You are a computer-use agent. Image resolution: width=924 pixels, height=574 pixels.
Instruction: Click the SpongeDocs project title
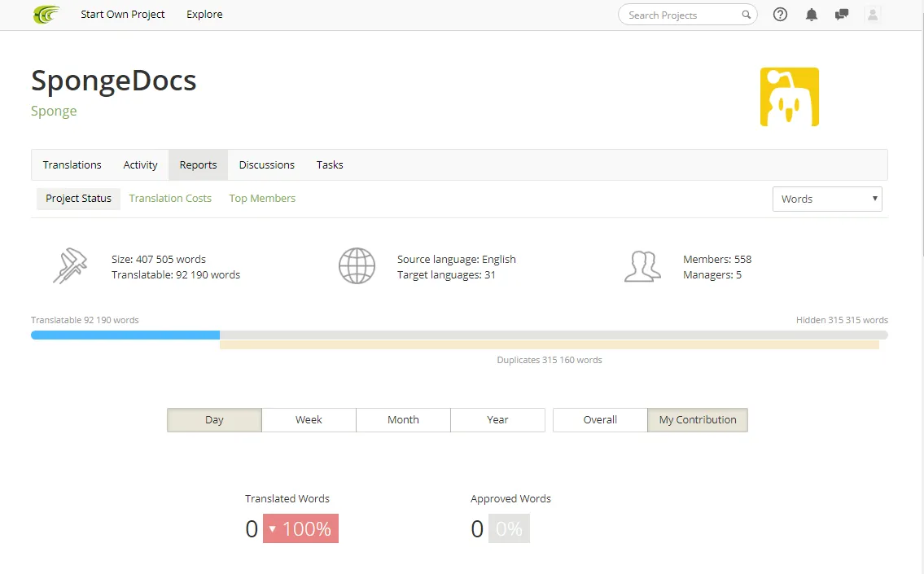[x=113, y=81]
